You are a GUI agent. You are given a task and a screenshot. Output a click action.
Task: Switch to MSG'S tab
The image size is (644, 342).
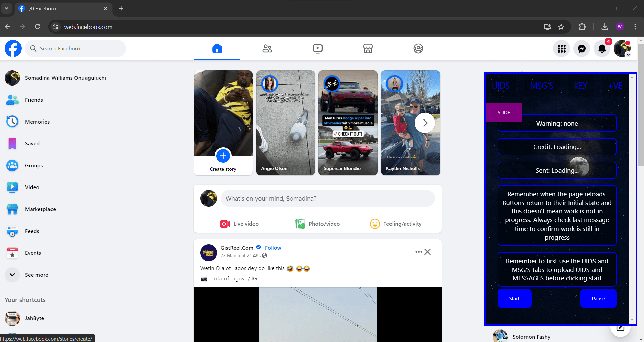click(542, 86)
